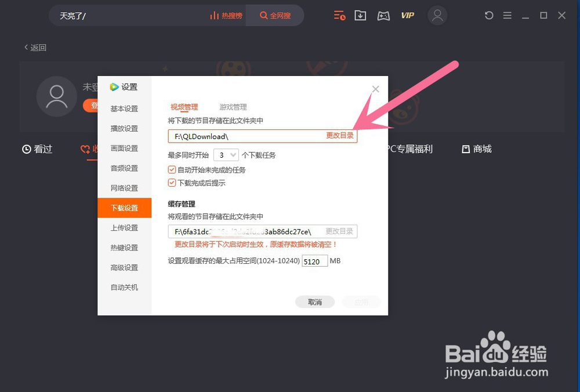Image resolution: width=580 pixels, height=392 pixels.
Task: Toggle the 收藏 favorites heart item
Action: [x=86, y=149]
